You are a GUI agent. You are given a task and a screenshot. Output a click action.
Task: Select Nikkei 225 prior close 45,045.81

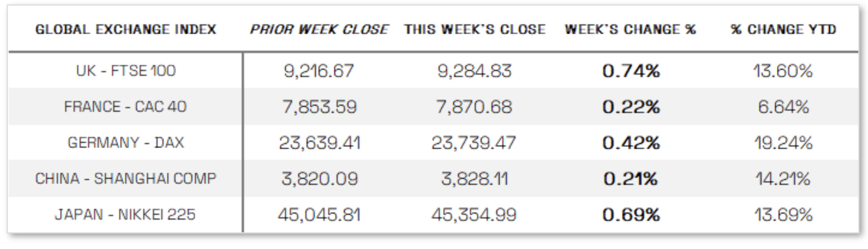pyautogui.click(x=319, y=215)
